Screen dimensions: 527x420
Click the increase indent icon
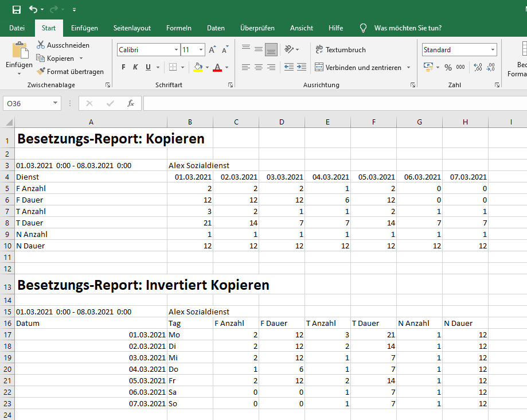(302, 68)
